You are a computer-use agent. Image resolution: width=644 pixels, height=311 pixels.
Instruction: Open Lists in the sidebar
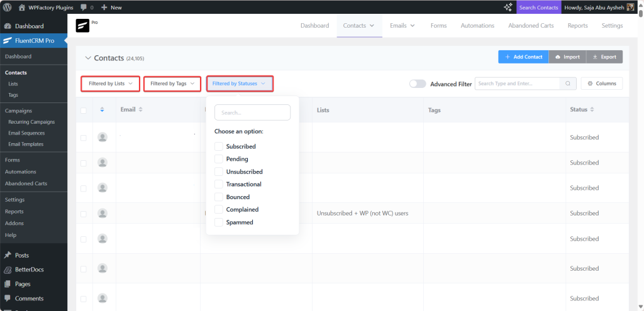click(13, 84)
